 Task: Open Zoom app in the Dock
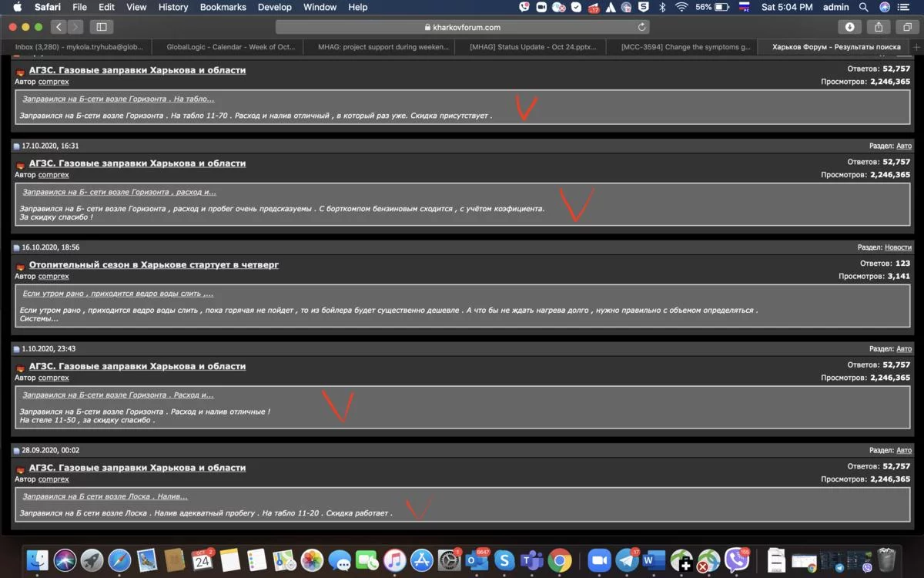599,560
